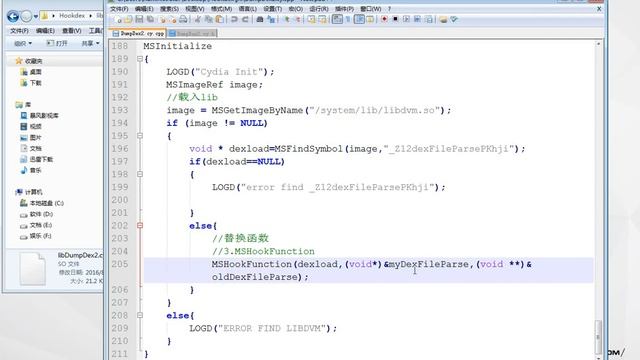Switch to the second inactive document tab
The image size is (640, 360).
pos(192,33)
